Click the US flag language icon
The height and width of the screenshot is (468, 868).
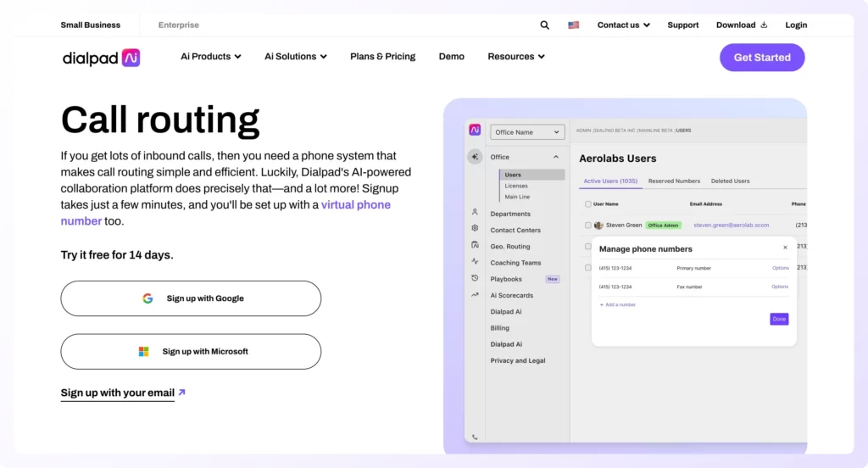574,25
